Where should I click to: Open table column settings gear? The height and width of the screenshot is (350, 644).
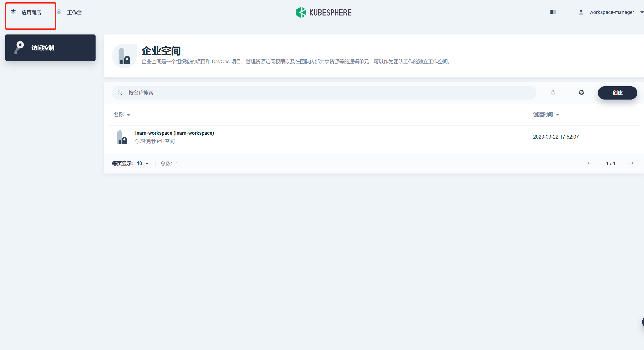pyautogui.click(x=581, y=92)
